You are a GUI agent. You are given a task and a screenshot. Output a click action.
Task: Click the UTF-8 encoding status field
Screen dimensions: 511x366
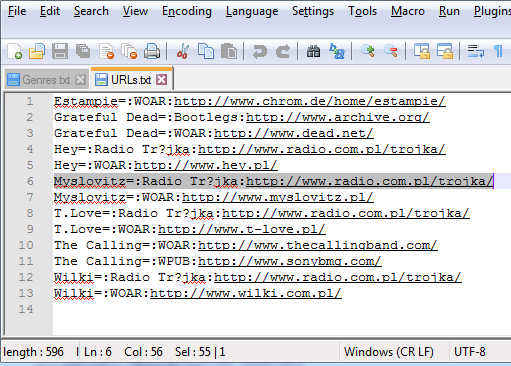[470, 352]
